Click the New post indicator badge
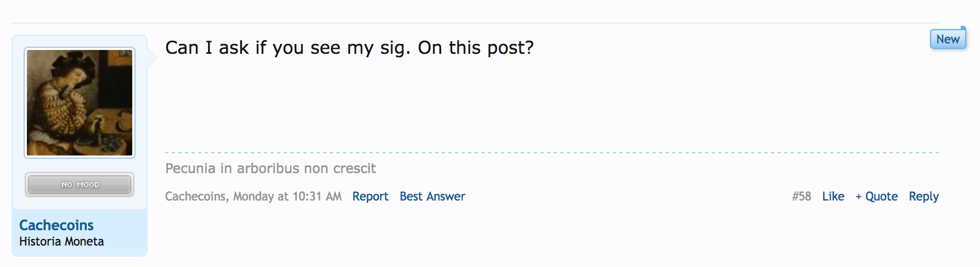 tap(948, 39)
